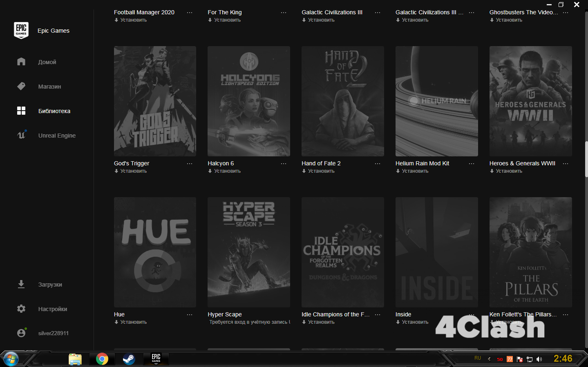Open options menu for Ghostbusters The Video Game
The image size is (588, 367).
566,12
